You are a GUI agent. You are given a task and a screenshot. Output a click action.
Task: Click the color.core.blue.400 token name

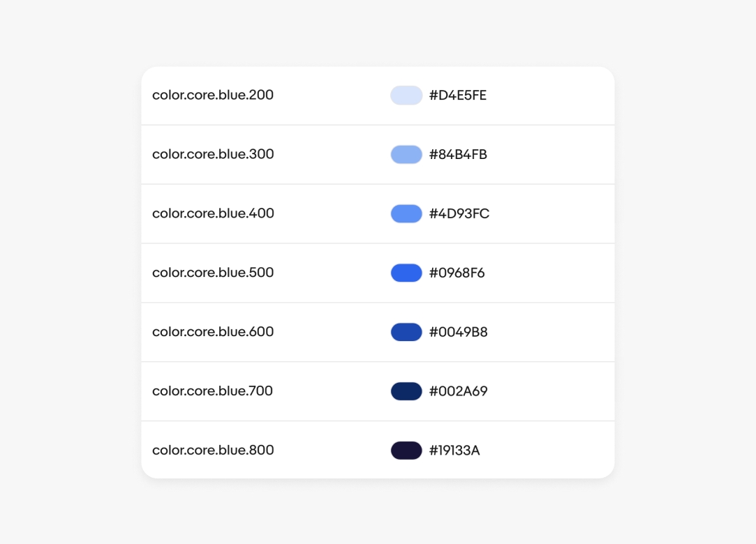[213, 213]
